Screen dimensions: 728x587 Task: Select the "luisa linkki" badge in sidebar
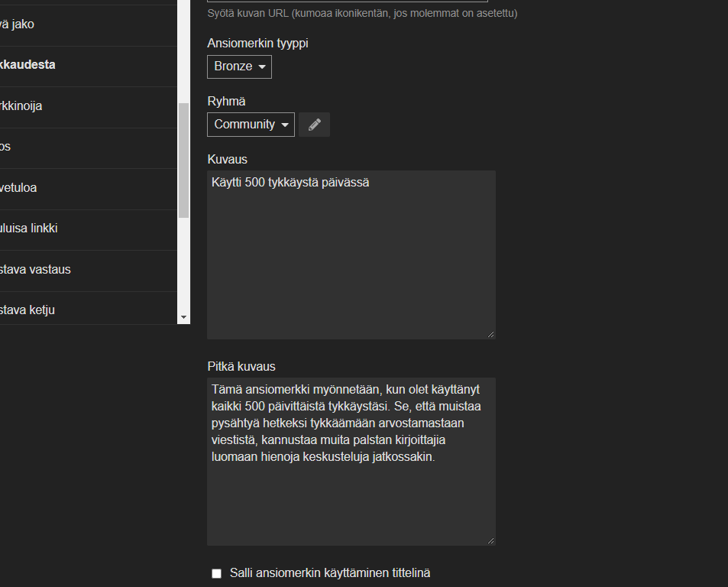(x=88, y=229)
